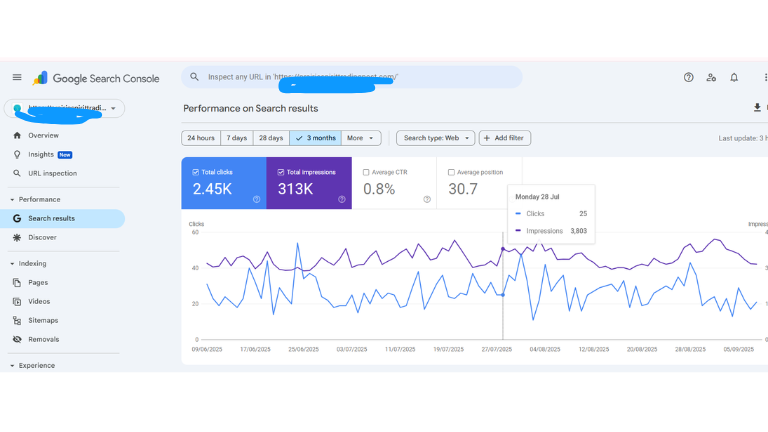The image size is (768, 432).
Task: Open the property selector dropdown
Action: 64,108
